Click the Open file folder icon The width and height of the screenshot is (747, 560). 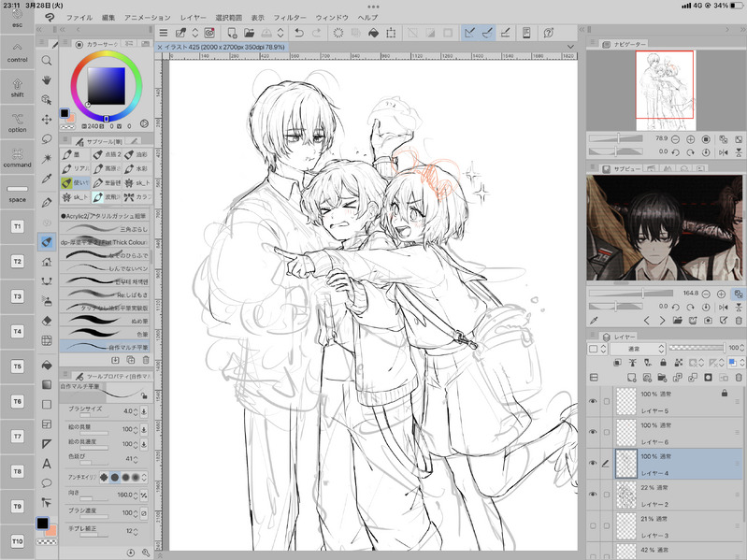coord(249,33)
